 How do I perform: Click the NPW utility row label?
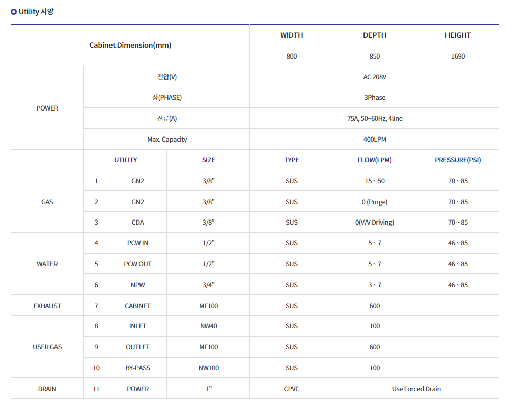click(x=137, y=285)
